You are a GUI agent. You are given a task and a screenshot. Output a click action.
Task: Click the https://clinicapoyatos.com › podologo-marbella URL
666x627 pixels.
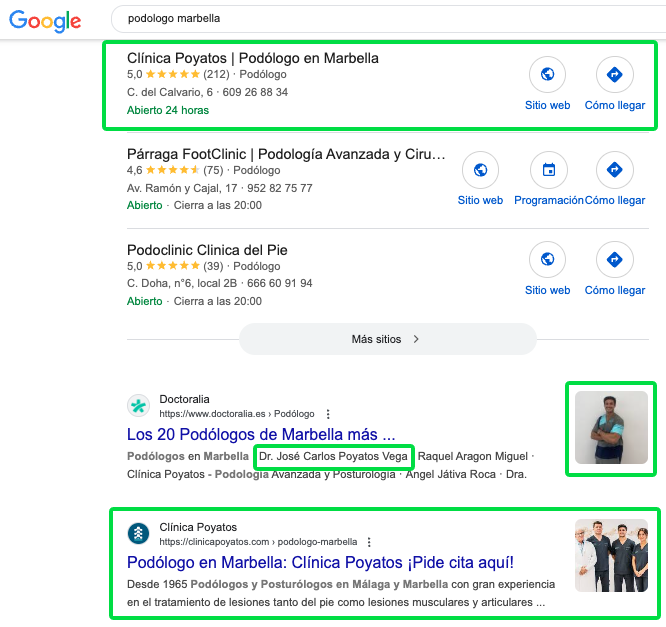258,542
